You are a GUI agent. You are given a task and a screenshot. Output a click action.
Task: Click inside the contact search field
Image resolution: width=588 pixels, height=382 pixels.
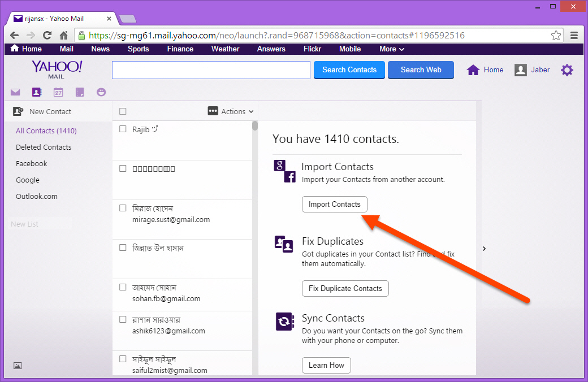pos(210,70)
